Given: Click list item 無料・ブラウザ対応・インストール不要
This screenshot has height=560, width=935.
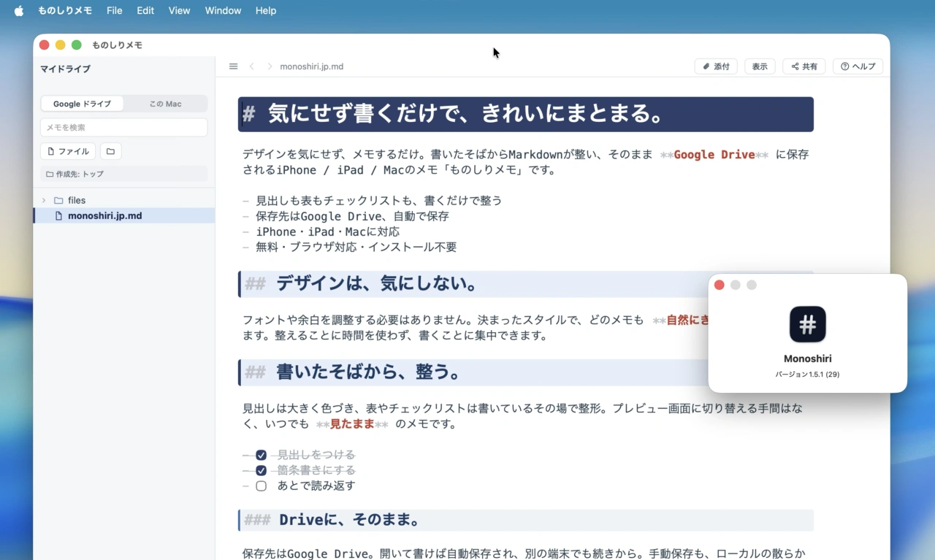Looking at the screenshot, I should click(356, 247).
